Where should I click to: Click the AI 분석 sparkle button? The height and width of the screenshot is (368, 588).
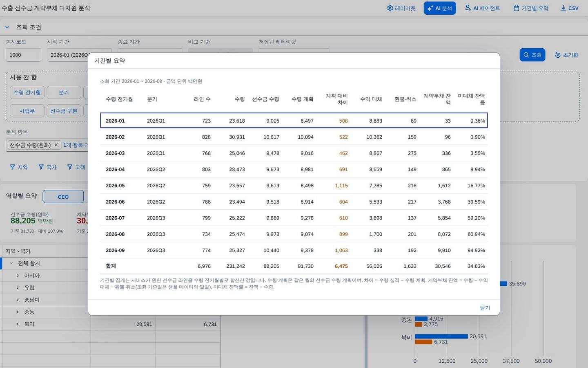[x=439, y=8]
